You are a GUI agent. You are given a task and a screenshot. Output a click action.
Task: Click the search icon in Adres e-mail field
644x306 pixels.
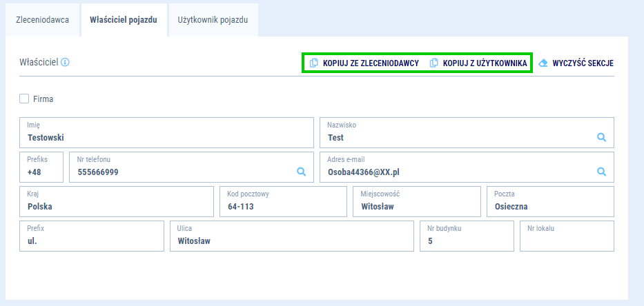click(x=601, y=172)
